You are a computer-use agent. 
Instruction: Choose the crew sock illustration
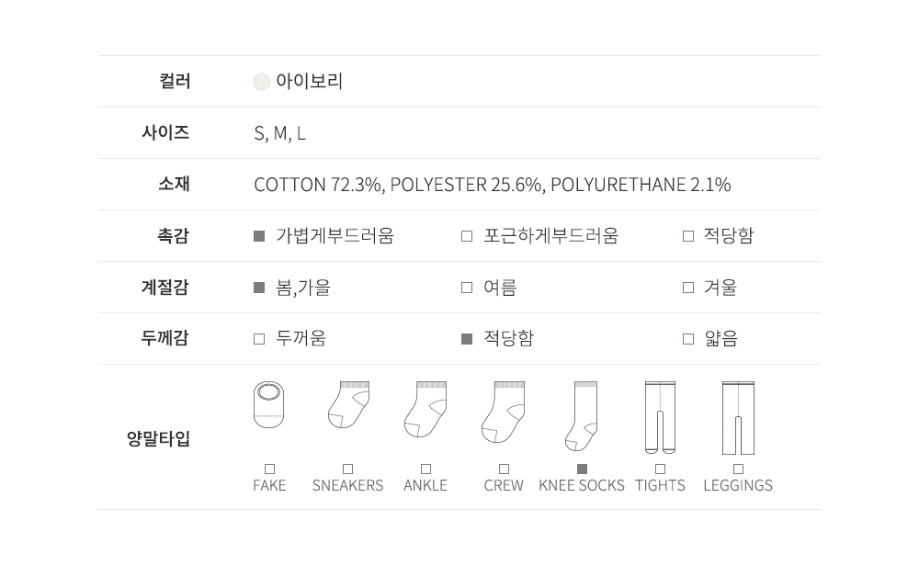tap(503, 412)
